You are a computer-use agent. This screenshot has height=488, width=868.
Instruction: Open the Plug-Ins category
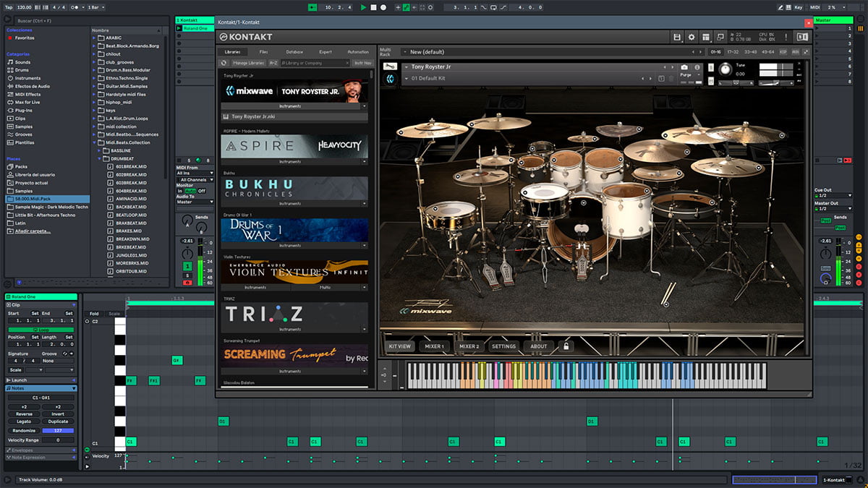[20, 110]
